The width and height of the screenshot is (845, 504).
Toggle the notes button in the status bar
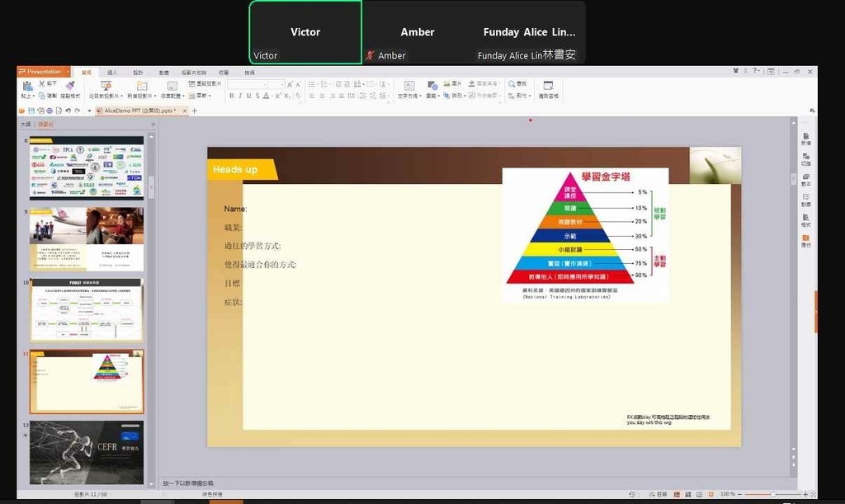[658, 494]
